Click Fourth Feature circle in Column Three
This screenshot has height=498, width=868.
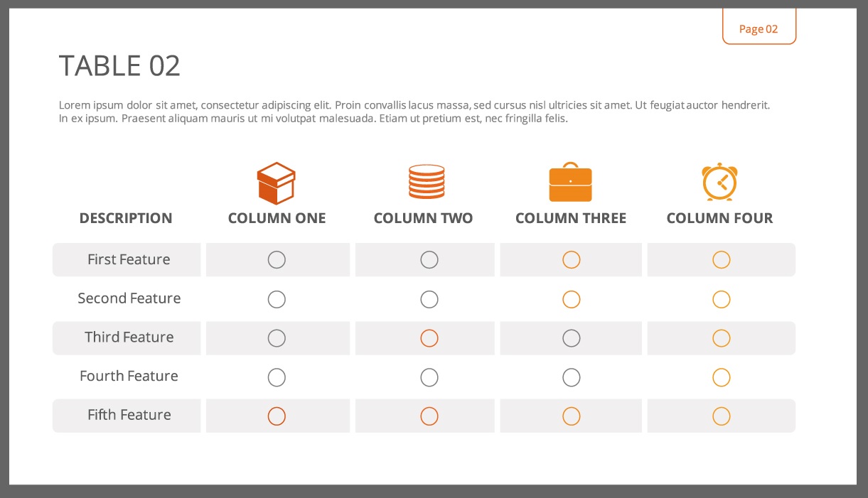[572, 377]
